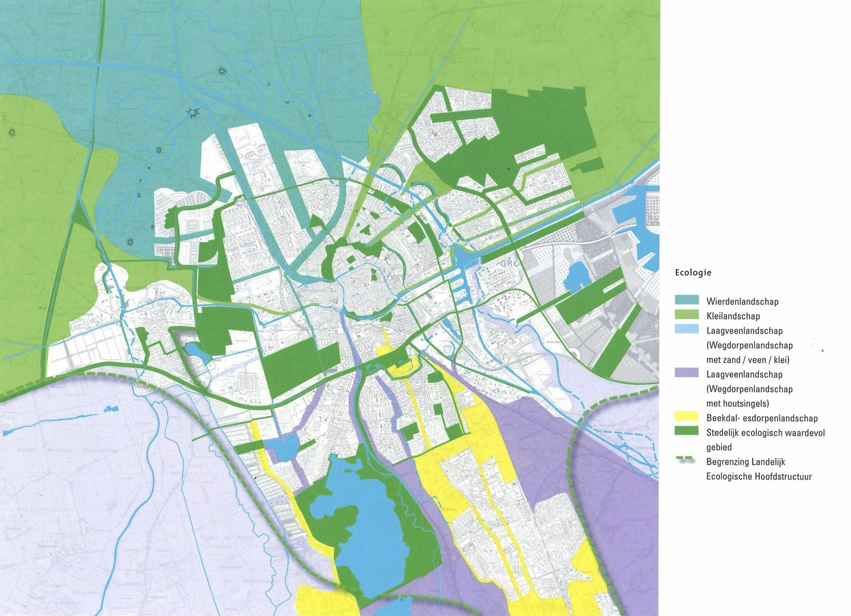Screen dimensions: 851x616
Task: Select the topmost sun symbol in teal area
Action: [222, 71]
